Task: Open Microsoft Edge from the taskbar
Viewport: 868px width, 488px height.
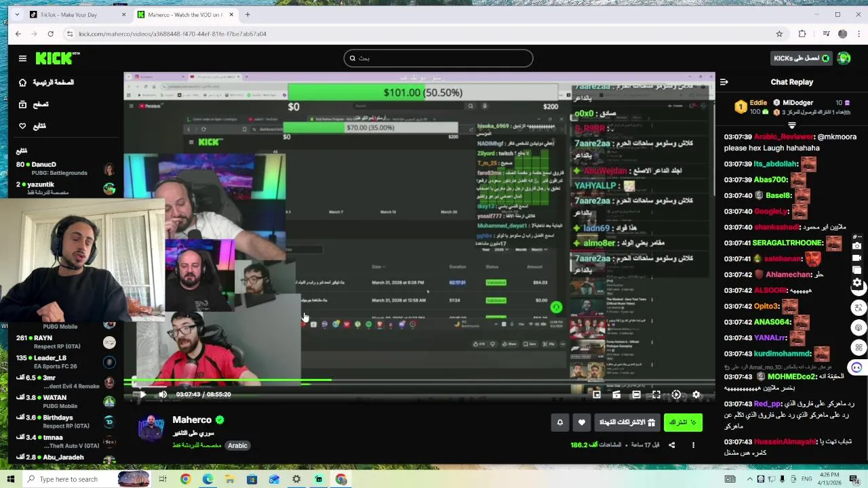Action: pos(208,479)
